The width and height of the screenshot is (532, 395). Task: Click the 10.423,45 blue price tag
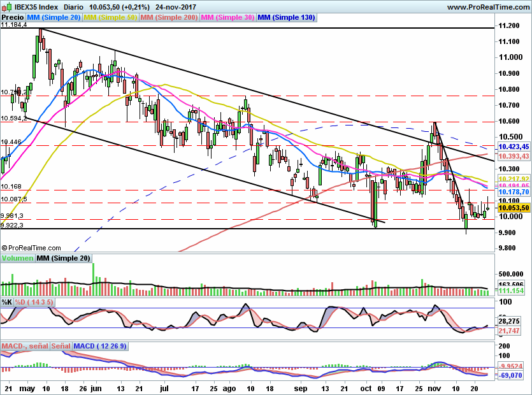(x=514, y=147)
